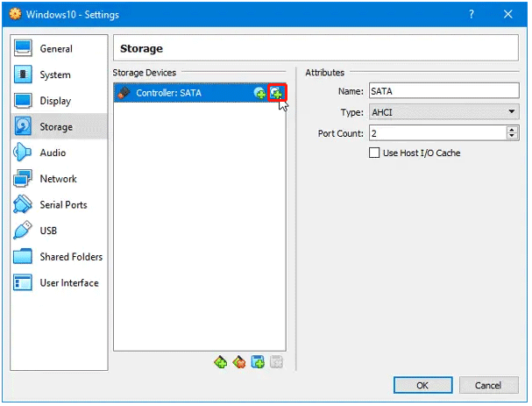Open the System settings category

pyautogui.click(x=59, y=75)
